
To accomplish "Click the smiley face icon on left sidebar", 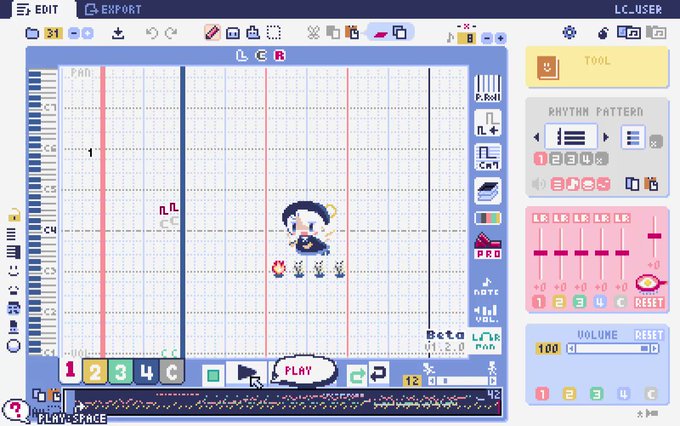I will point(14,271).
